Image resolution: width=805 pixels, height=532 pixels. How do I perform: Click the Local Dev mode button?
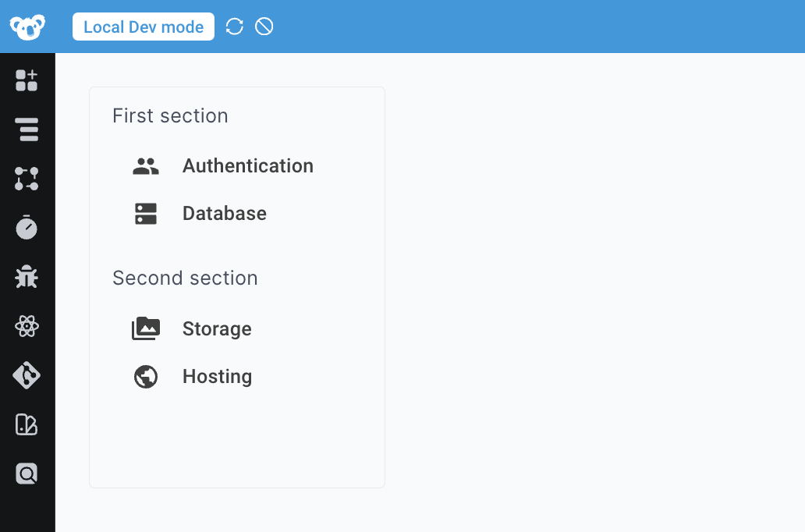pos(144,26)
